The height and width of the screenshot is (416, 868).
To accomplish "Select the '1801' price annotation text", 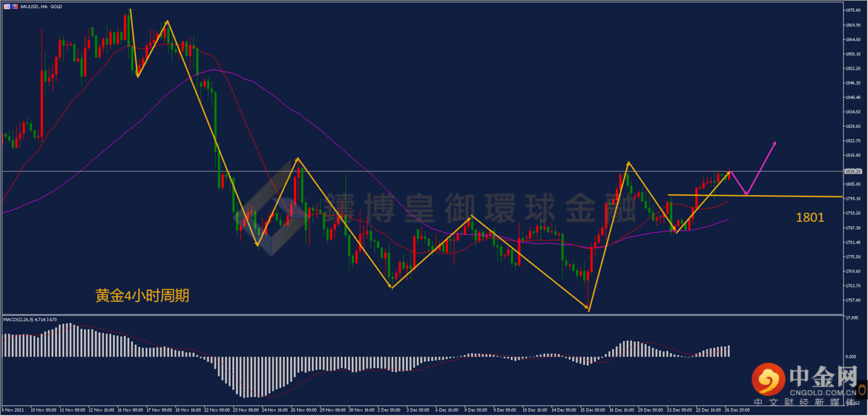I will point(810,219).
